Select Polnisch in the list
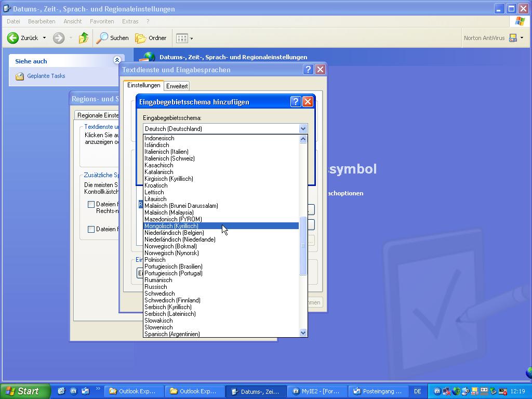532x399 pixels. coord(221,260)
